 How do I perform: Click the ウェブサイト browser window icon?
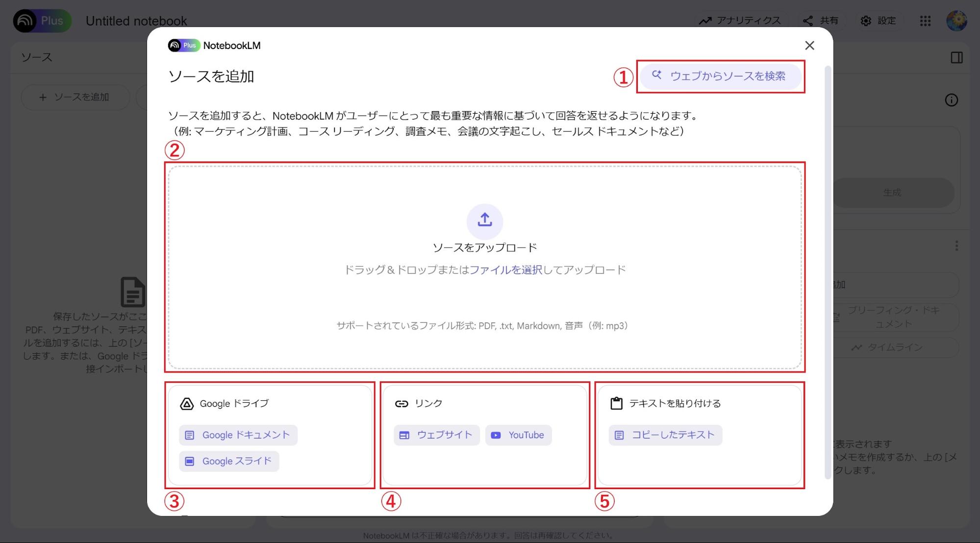coord(404,435)
